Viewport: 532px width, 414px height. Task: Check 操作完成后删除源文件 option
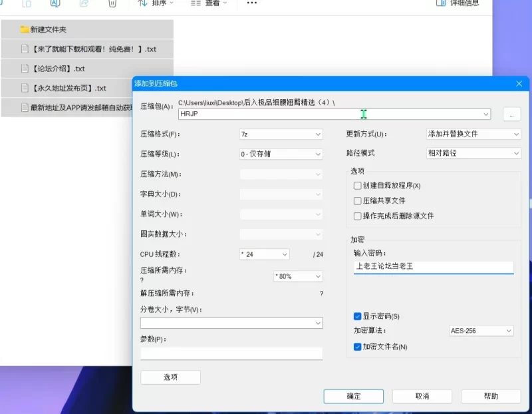pos(358,216)
